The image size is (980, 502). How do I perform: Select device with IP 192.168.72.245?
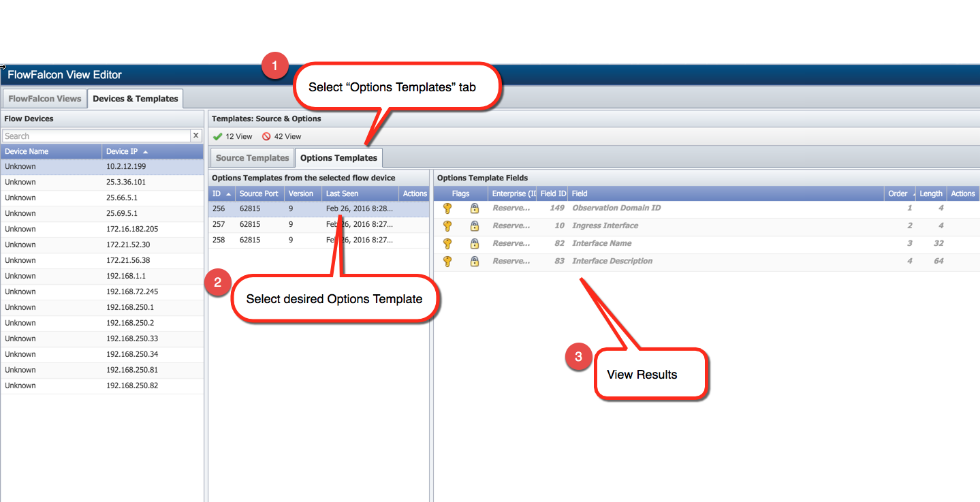tap(102, 292)
